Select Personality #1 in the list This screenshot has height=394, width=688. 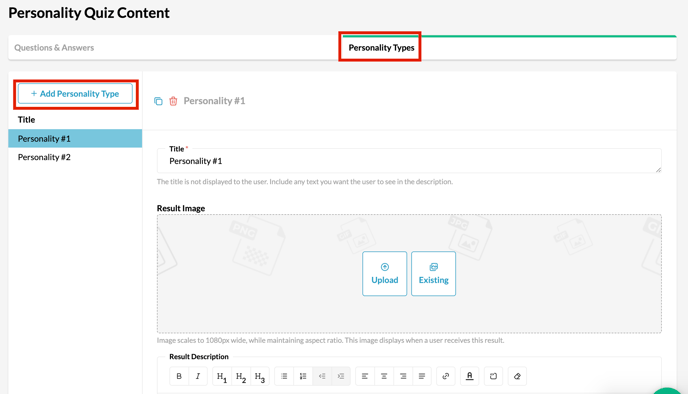pyautogui.click(x=75, y=138)
